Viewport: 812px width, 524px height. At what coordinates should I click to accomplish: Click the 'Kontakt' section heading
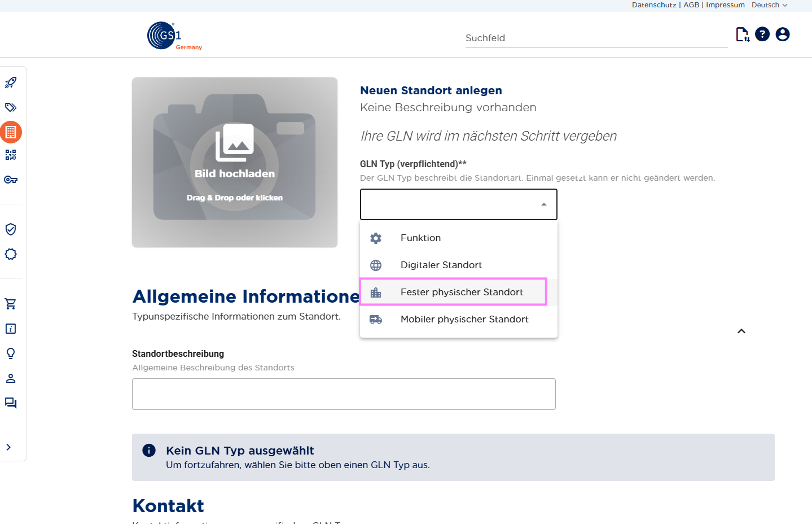point(168,506)
